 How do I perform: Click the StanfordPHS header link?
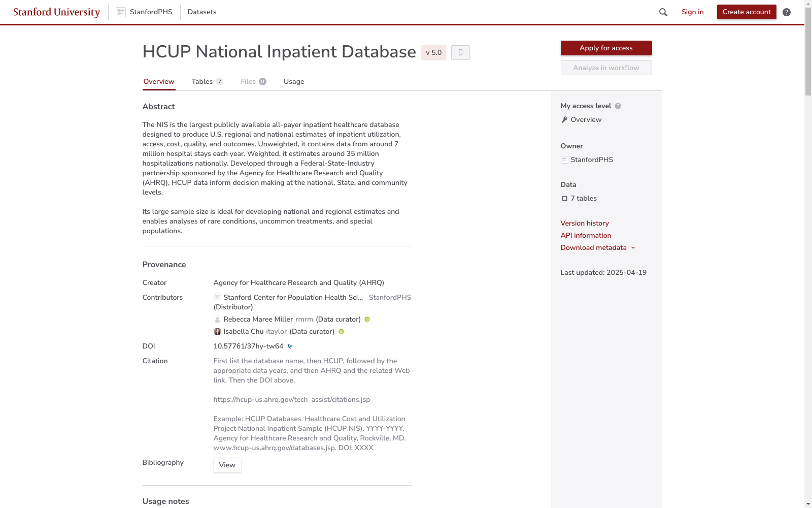(151, 12)
